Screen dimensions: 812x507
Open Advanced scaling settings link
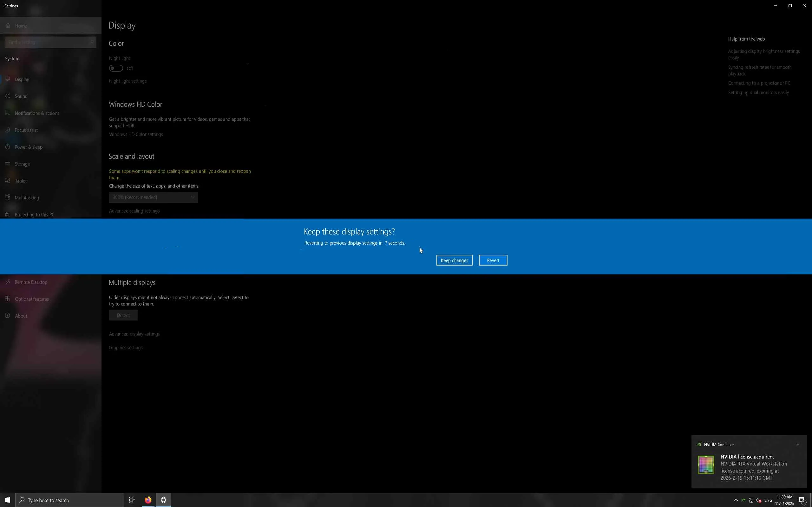(134, 211)
